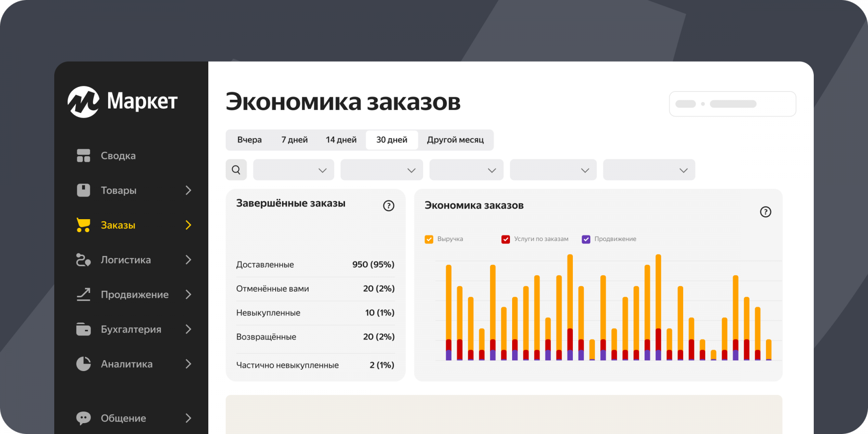This screenshot has height=434, width=868.
Task: Select the Другой месяц tab
Action: tap(455, 140)
